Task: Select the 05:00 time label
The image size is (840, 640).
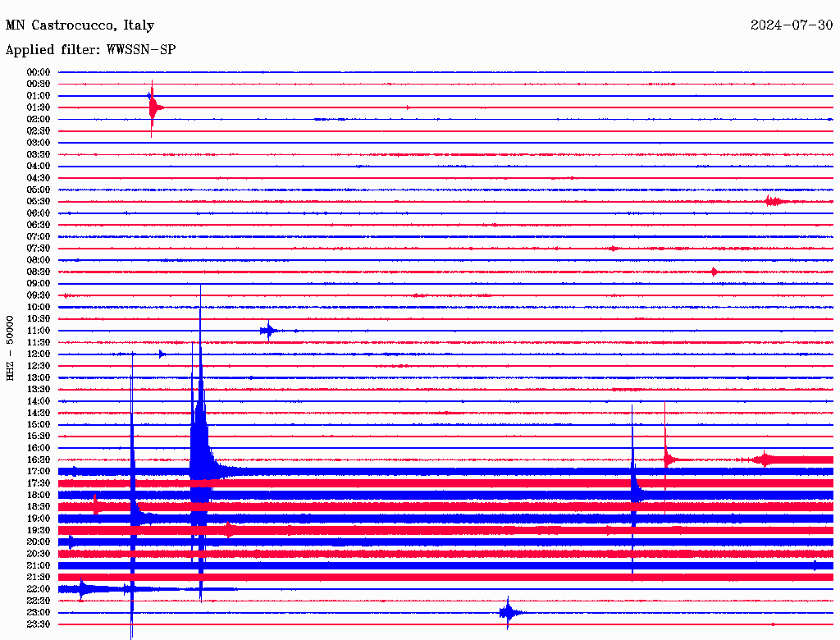Action: [38, 190]
